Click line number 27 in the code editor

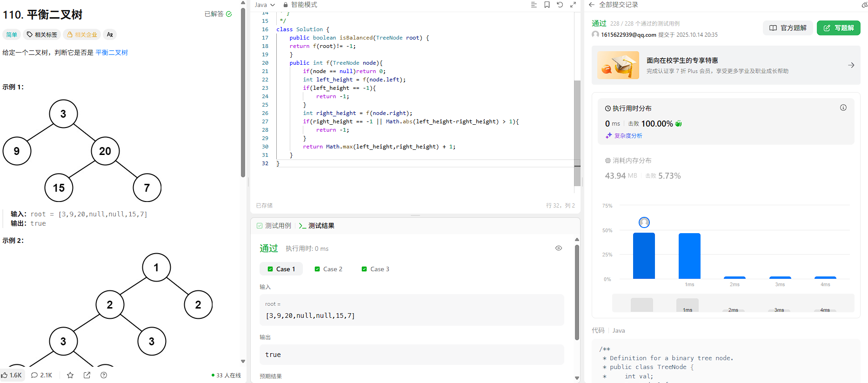pos(265,121)
